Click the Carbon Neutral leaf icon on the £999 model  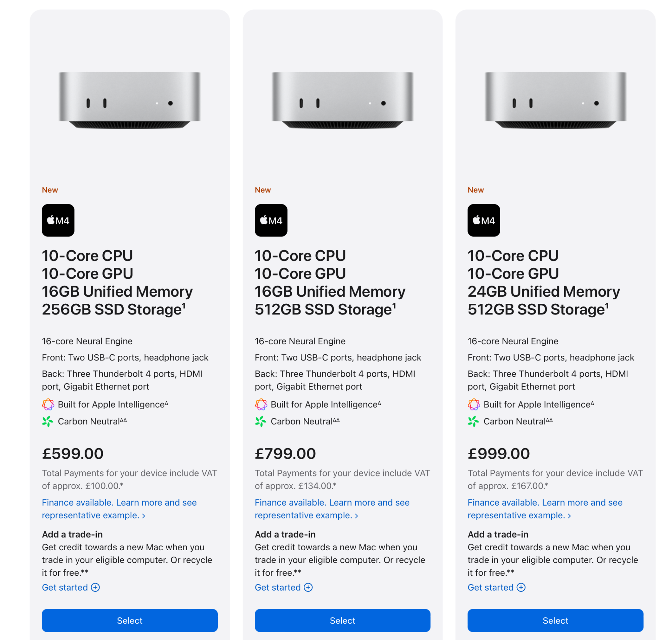(x=473, y=422)
